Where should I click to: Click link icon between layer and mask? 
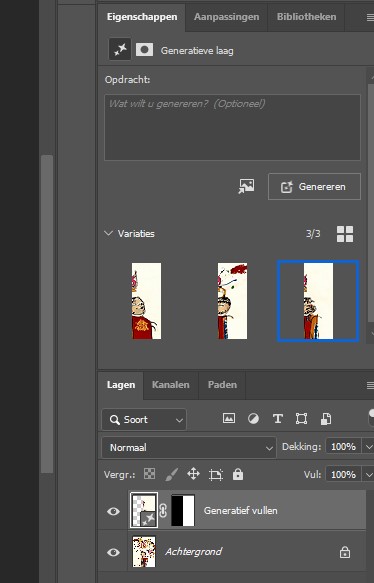[x=163, y=510]
